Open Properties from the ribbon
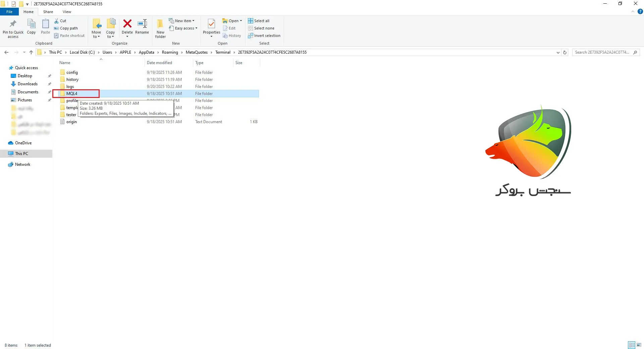The image size is (644, 349). pos(211,25)
